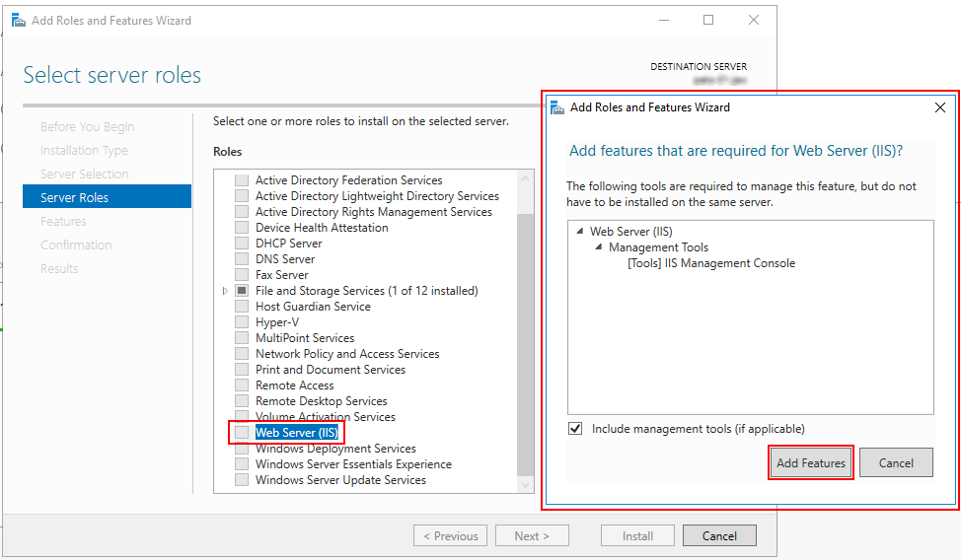This screenshot has width=961, height=560.
Task: Check the Web Server (IIS) role checkbox
Action: [x=242, y=433]
